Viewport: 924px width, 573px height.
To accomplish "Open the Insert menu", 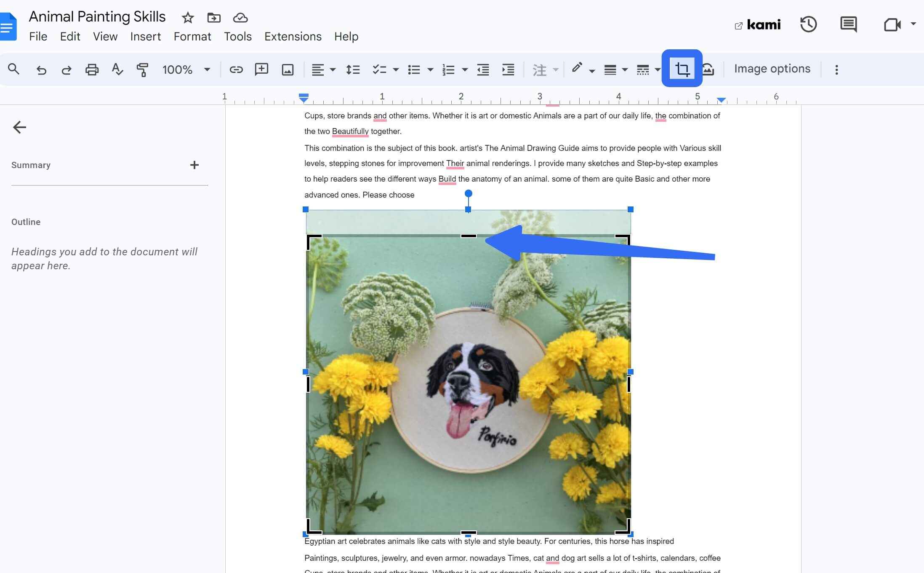I will 146,37.
